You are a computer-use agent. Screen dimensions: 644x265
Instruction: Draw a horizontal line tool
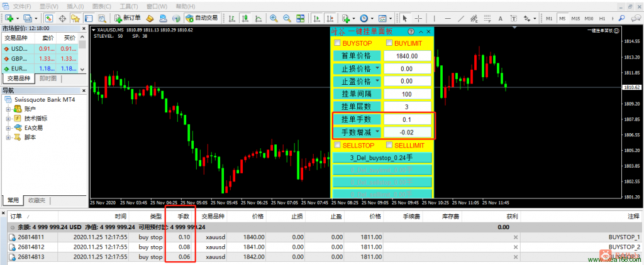448,18
